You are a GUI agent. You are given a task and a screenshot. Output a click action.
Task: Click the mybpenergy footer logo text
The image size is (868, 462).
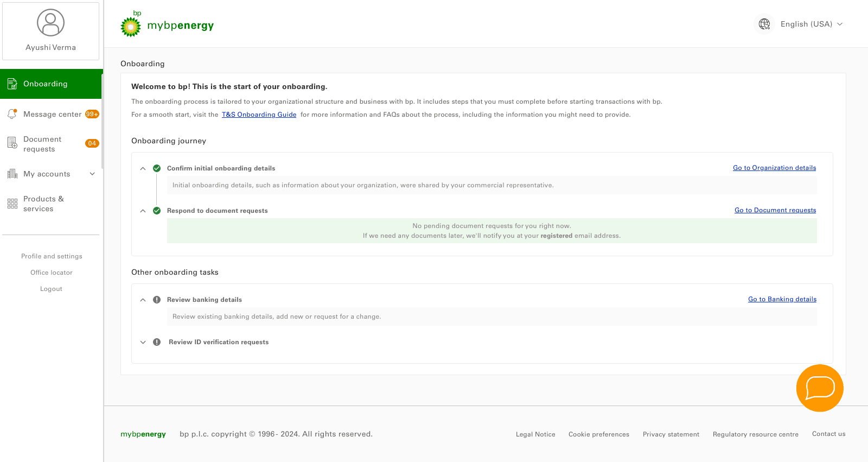(x=143, y=434)
